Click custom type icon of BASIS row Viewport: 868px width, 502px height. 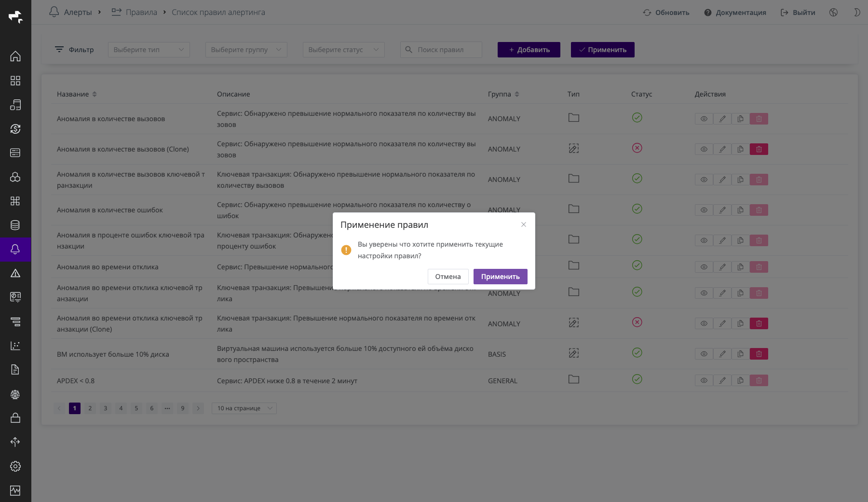pyautogui.click(x=574, y=353)
